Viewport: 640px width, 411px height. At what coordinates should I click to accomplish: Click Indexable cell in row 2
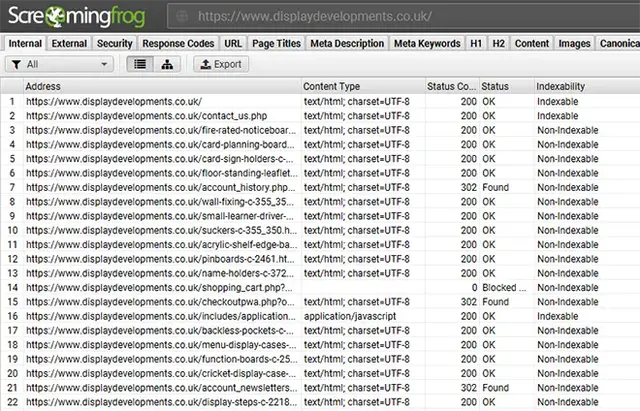[558, 116]
